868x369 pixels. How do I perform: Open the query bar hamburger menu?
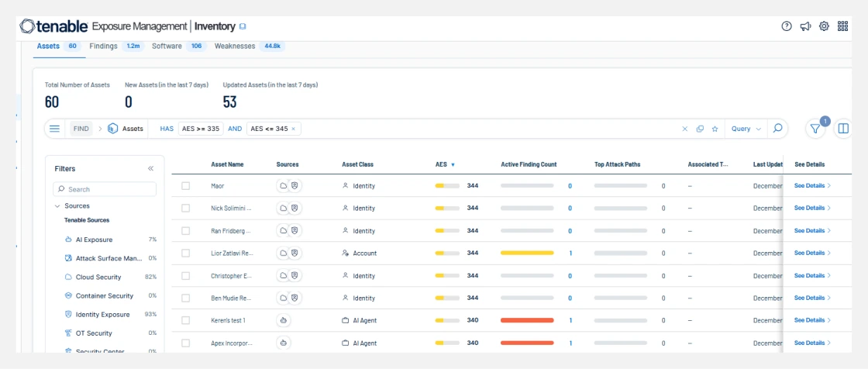tap(55, 129)
